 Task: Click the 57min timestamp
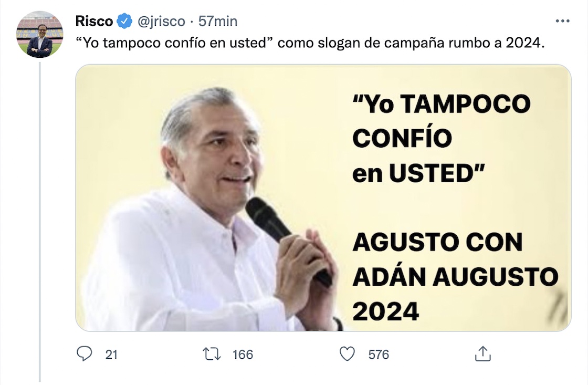(x=218, y=21)
